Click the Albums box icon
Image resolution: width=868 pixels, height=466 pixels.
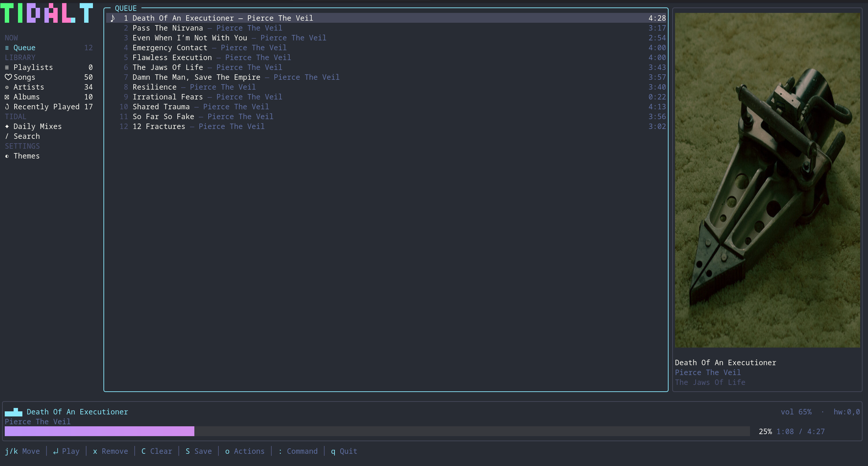tap(7, 97)
